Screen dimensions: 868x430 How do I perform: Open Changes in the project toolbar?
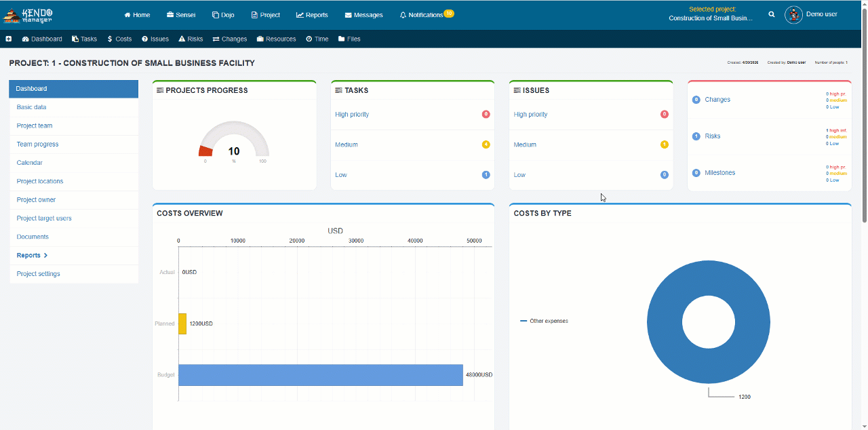coord(230,39)
